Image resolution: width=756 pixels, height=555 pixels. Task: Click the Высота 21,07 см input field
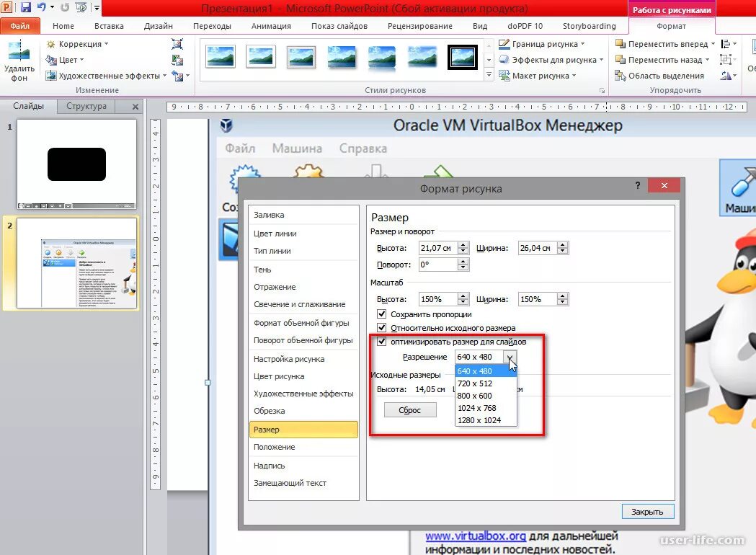[x=437, y=248]
